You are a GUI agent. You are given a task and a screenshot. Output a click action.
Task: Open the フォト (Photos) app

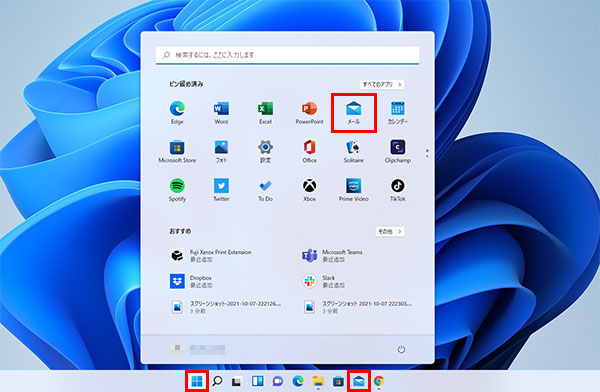[221, 152]
